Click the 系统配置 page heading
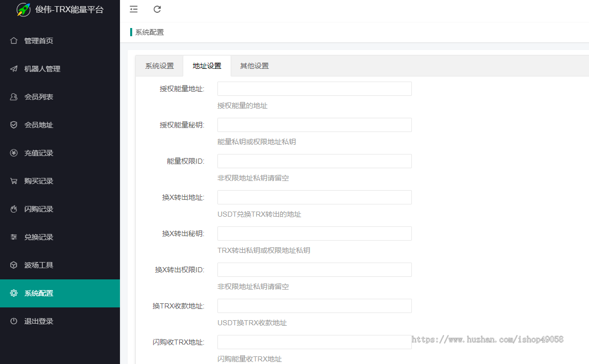The height and width of the screenshot is (364, 589). (x=150, y=32)
